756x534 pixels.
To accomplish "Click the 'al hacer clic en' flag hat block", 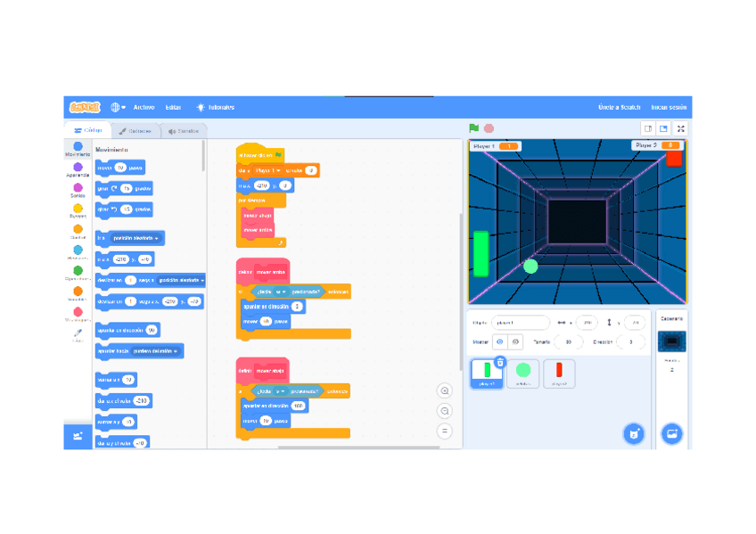I will [x=260, y=154].
